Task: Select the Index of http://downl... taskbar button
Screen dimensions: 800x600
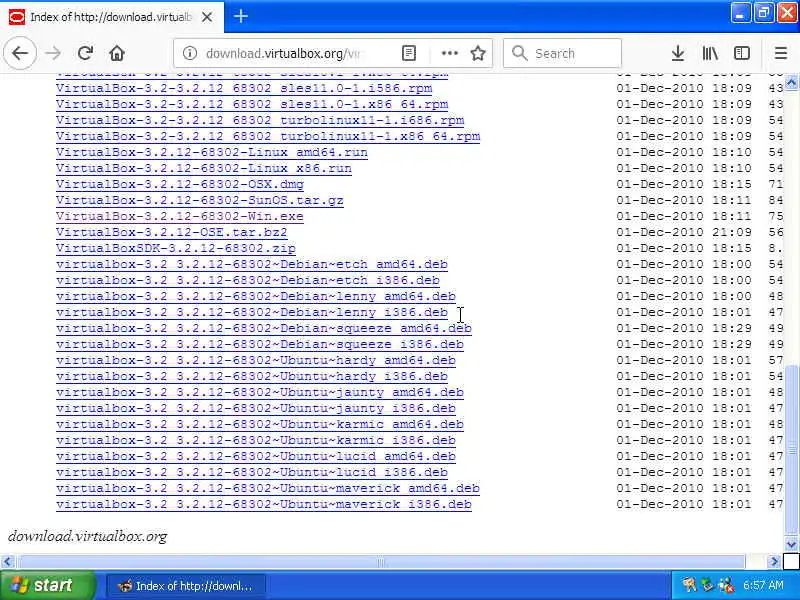Action: tap(186, 586)
